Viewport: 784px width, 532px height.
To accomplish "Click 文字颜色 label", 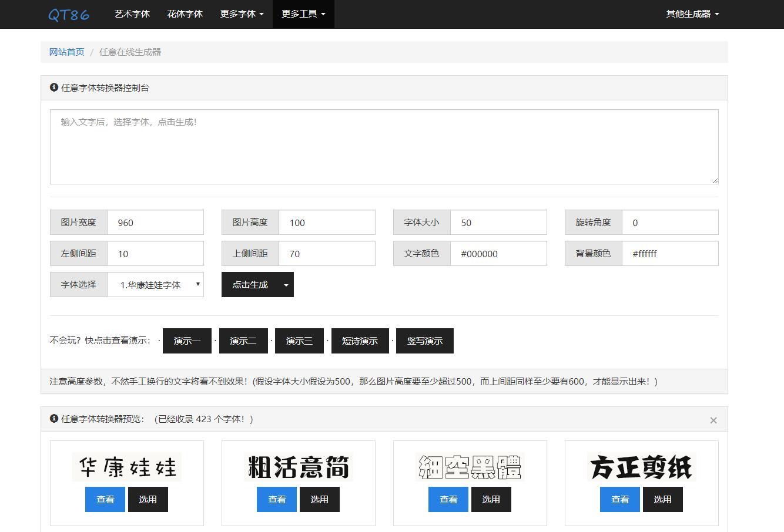I will (x=422, y=254).
